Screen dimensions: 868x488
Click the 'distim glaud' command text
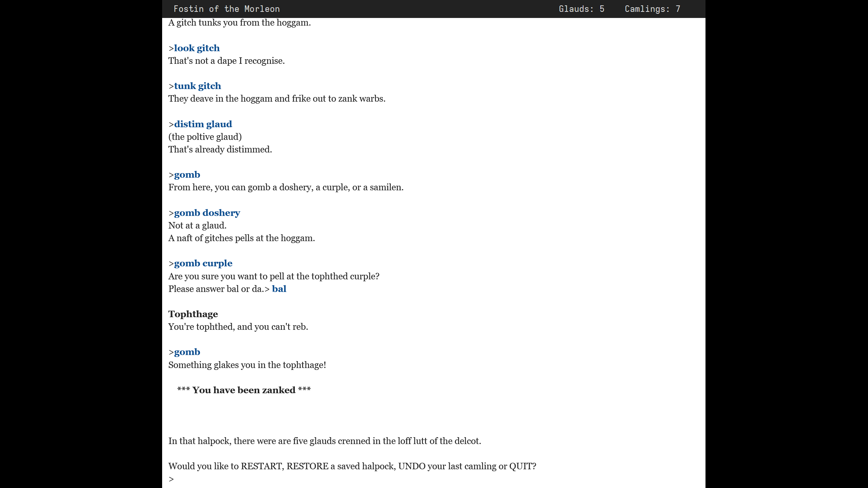(x=203, y=124)
